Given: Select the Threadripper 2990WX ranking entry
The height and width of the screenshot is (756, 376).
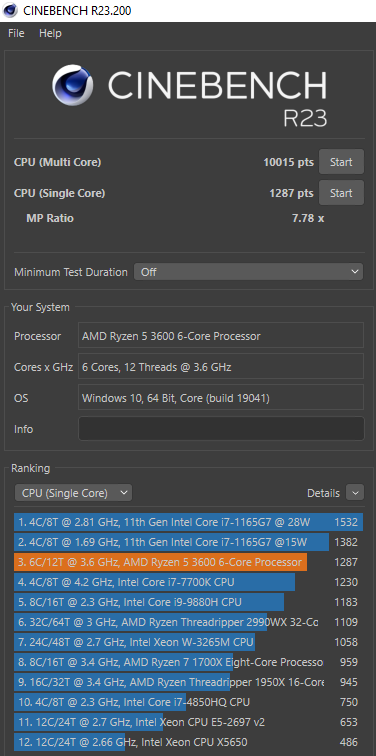Looking at the screenshot, I should point(188,622).
